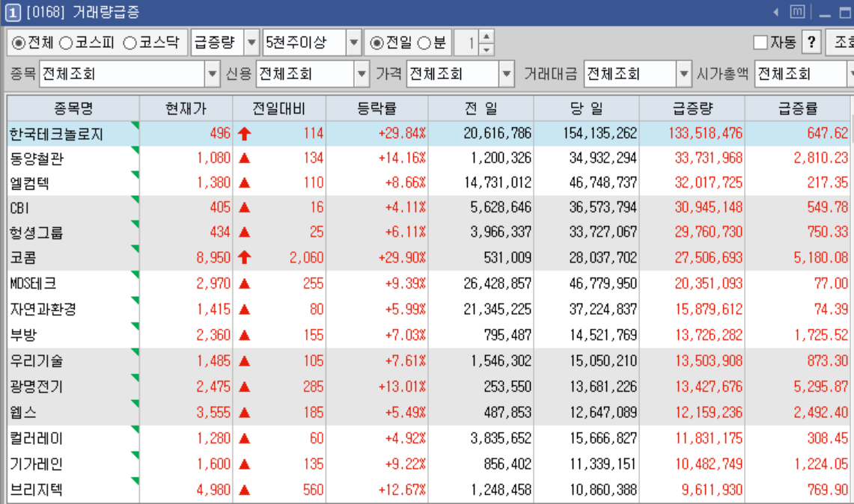854x504 pixels.
Task: Click the up triangle icon for 동양철관
Action: click(x=245, y=159)
